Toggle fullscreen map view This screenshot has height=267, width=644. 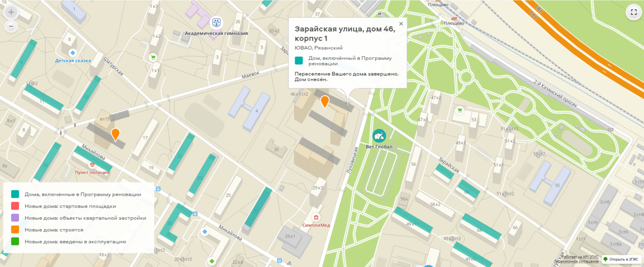(x=634, y=12)
